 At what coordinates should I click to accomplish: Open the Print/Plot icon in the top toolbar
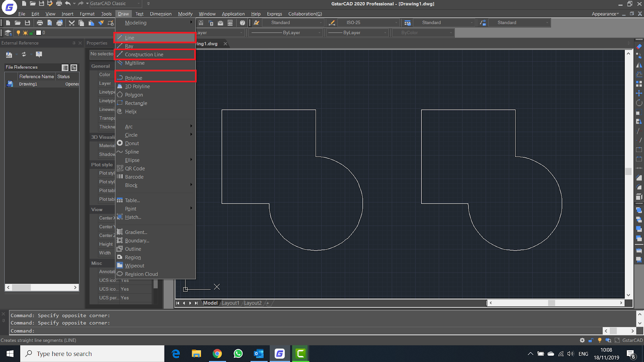pos(40,23)
